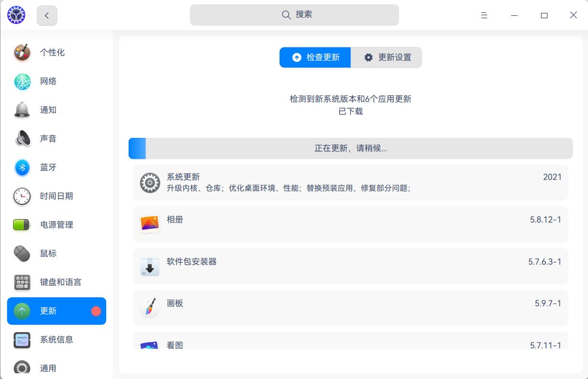The width and height of the screenshot is (588, 379).
Task: Select 声音 text in the sidebar
Action: click(48, 139)
